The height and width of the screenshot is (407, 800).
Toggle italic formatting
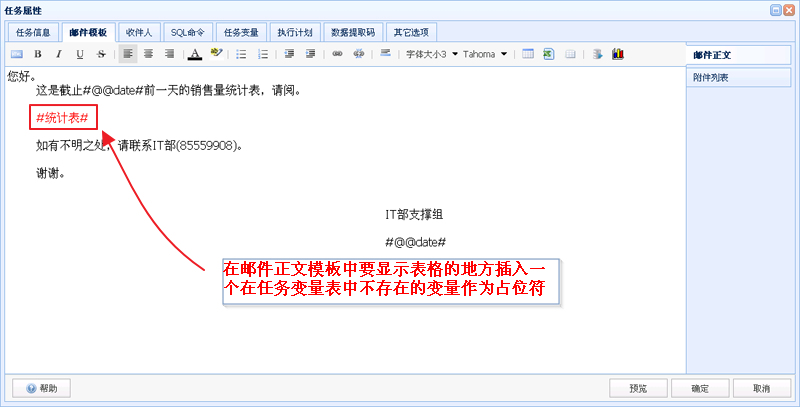click(59, 54)
